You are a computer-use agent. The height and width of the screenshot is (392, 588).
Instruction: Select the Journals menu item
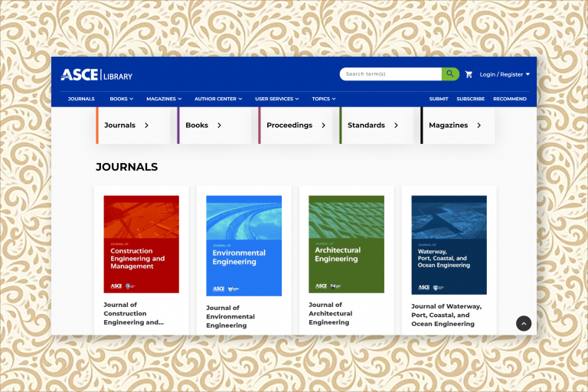(81, 99)
